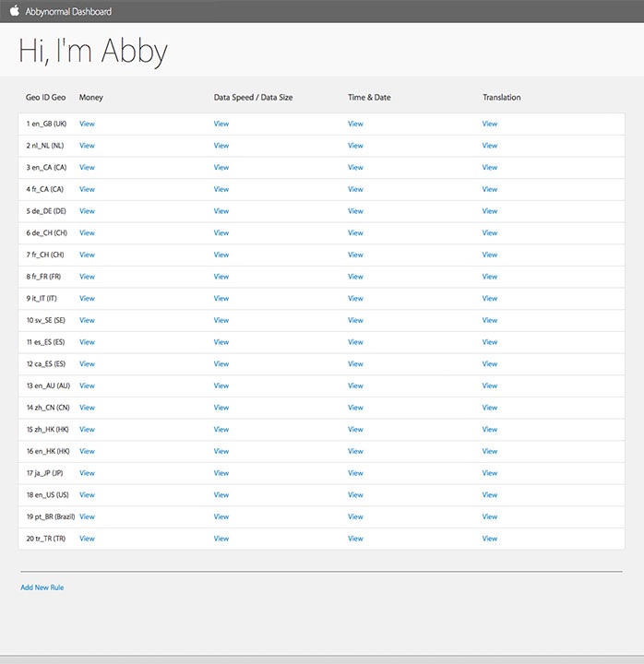View Money for de_DE (DE)

click(x=87, y=211)
